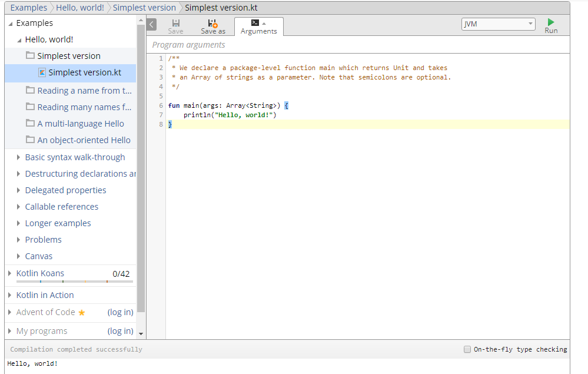Collapse the Hello, world! tree node
588x374 pixels.
(19, 40)
